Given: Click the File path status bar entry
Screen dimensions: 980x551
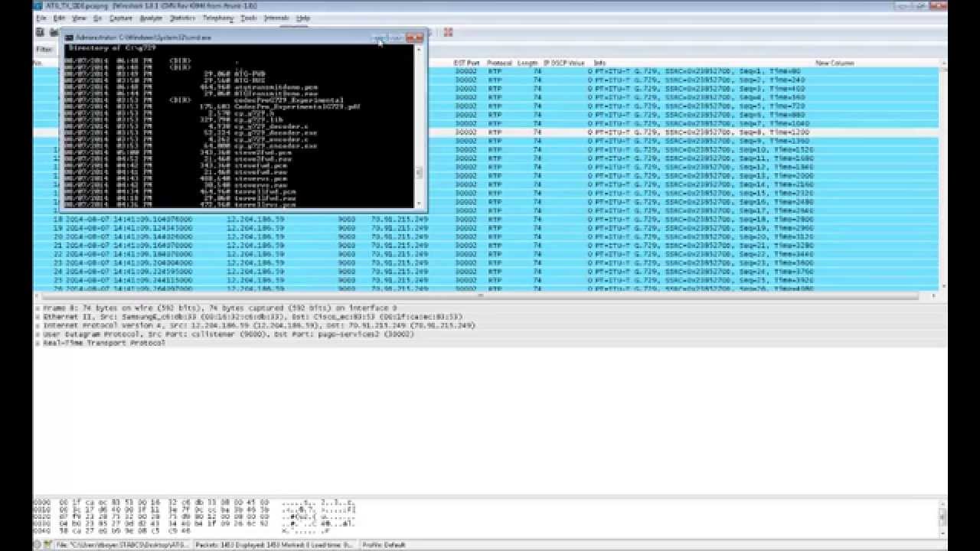Looking at the screenshot, I should click(122, 545).
